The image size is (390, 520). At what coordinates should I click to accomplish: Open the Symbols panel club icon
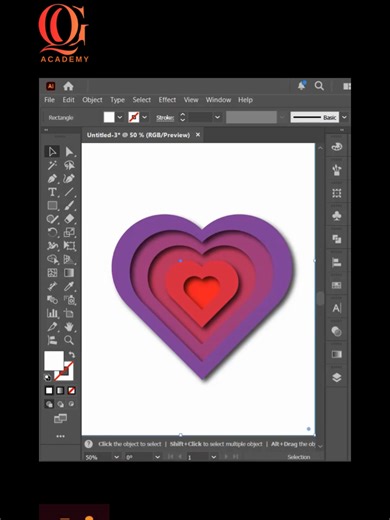337,216
